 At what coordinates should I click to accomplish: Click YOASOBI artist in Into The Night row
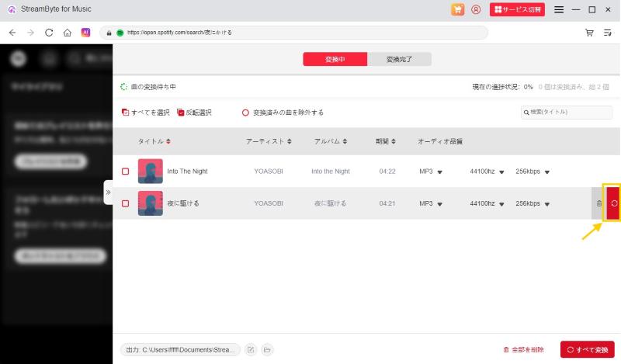269,171
